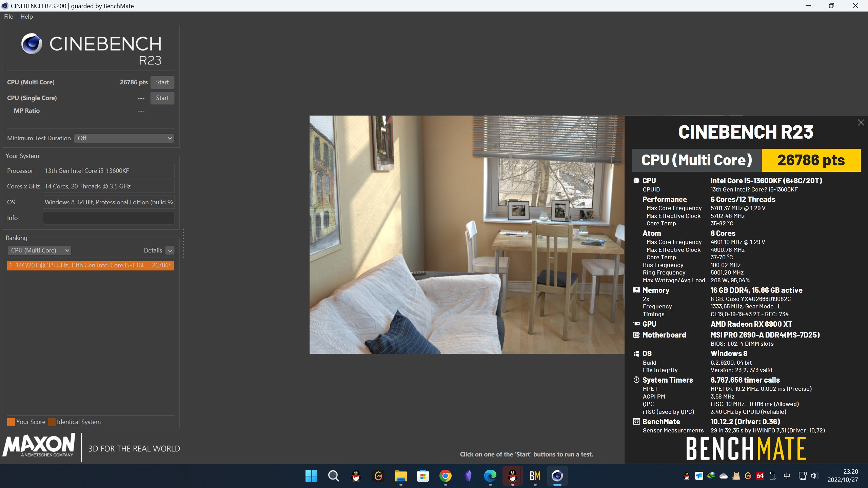868x488 pixels.
Task: Click the empty Info input field
Action: coord(108,218)
